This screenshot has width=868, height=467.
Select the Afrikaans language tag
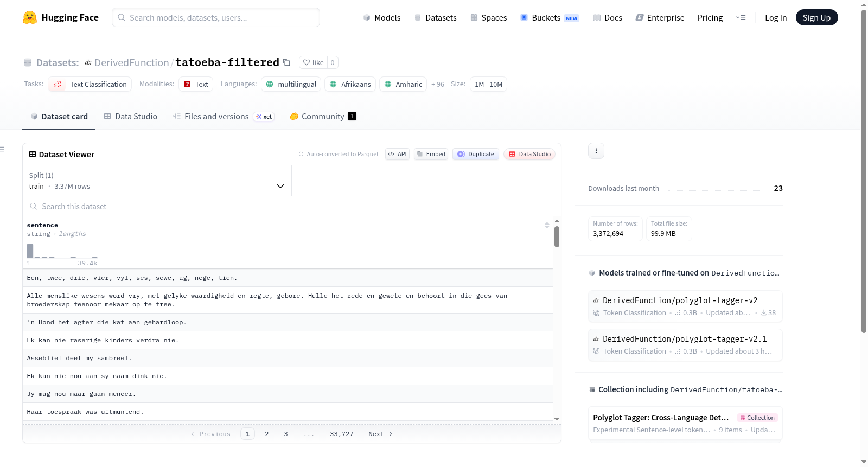(x=350, y=84)
